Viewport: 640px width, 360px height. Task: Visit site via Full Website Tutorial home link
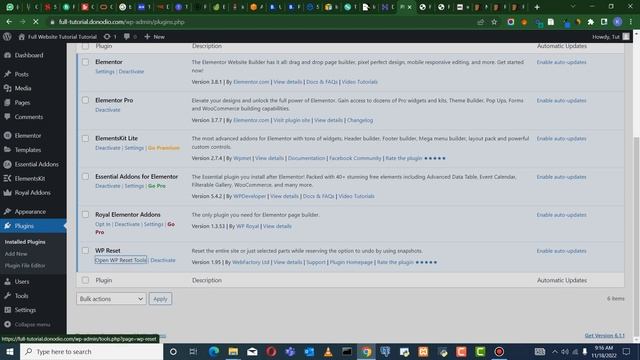[x=58, y=37]
